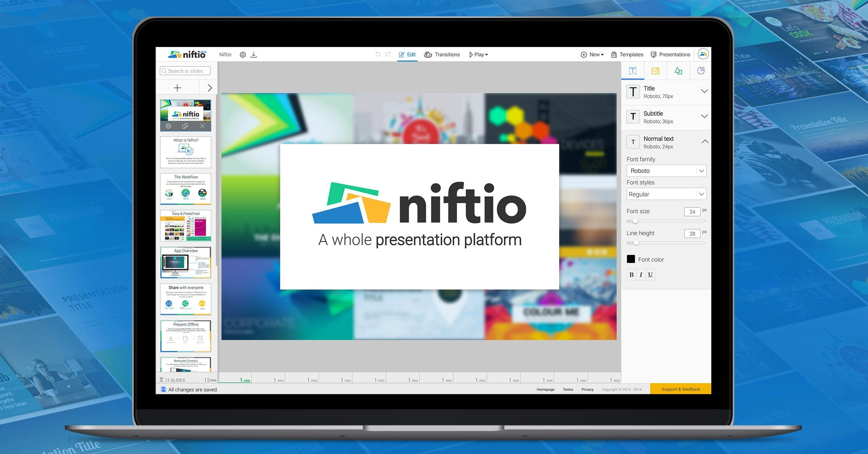Viewport: 868px width, 454px height.
Task: Select the App Overview slide thumbnail
Action: coord(186,262)
